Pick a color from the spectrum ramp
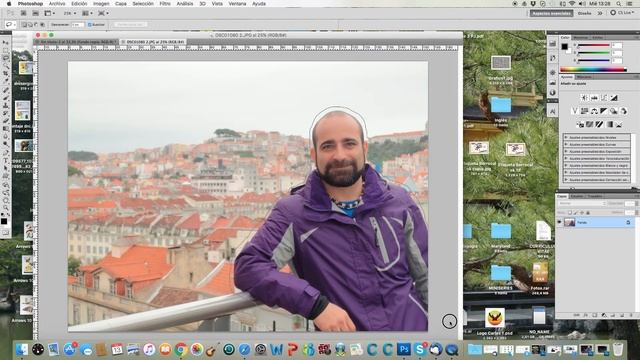 click(x=593, y=70)
